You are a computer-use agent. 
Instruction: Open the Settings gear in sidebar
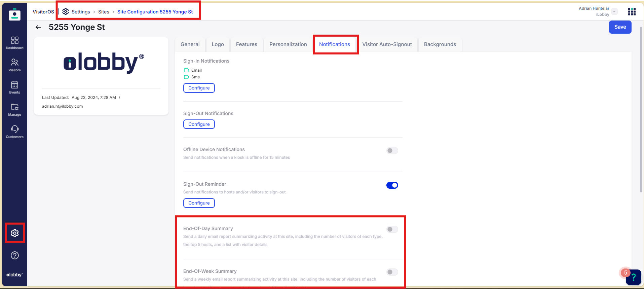(15, 233)
